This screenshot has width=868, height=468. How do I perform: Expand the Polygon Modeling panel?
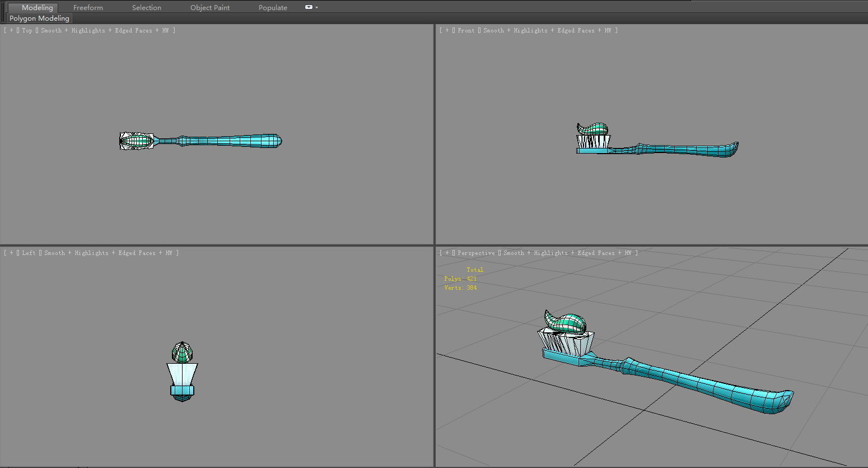tap(39, 18)
